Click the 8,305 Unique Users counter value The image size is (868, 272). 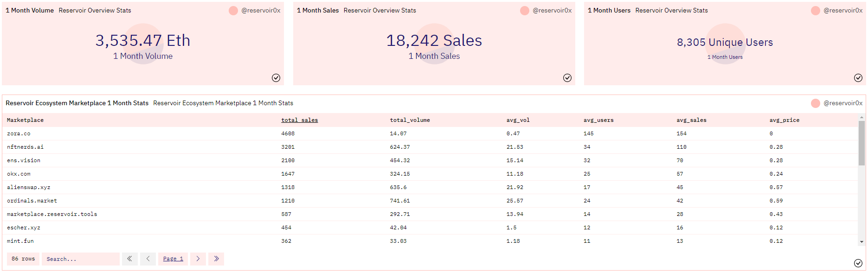pyautogui.click(x=725, y=42)
